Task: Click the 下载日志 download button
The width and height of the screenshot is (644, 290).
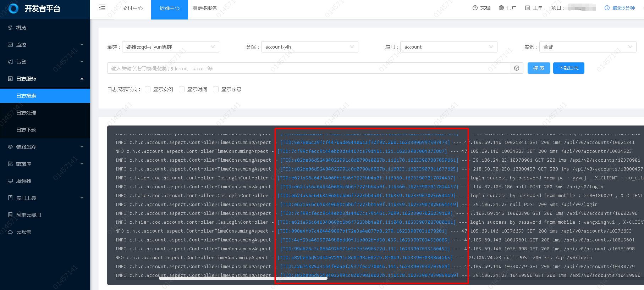Action: 568,68
